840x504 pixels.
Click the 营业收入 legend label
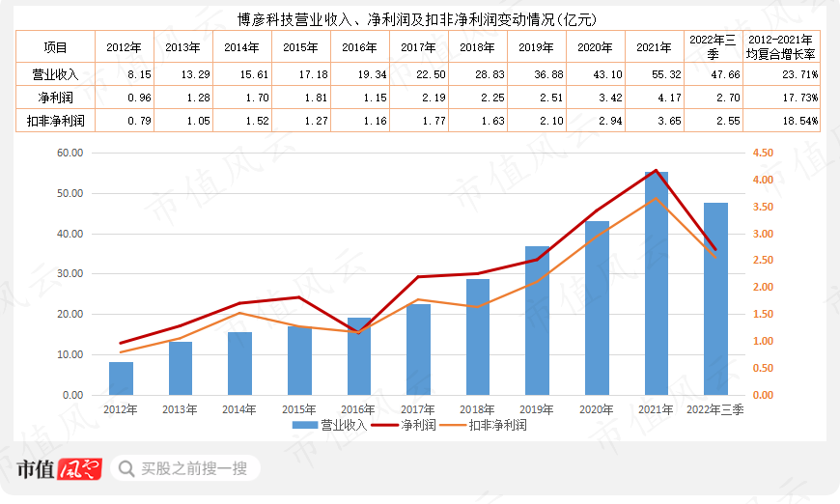click(x=344, y=425)
